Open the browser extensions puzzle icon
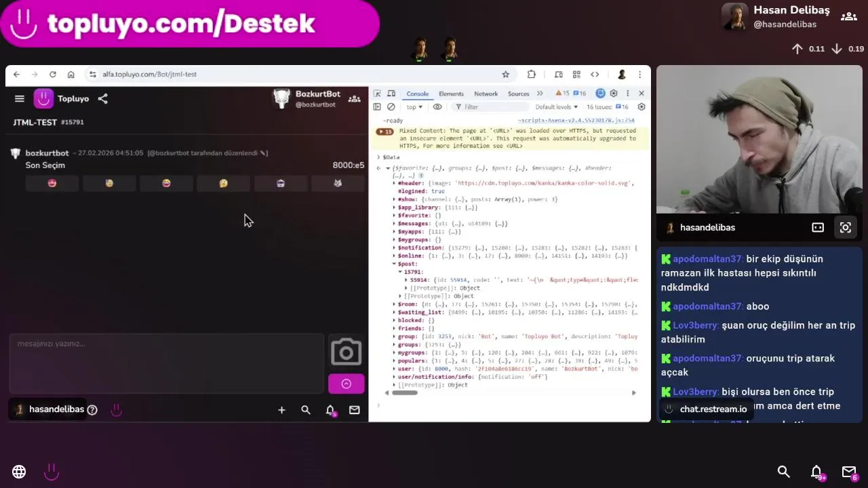The width and height of the screenshot is (868, 488). 532,75
